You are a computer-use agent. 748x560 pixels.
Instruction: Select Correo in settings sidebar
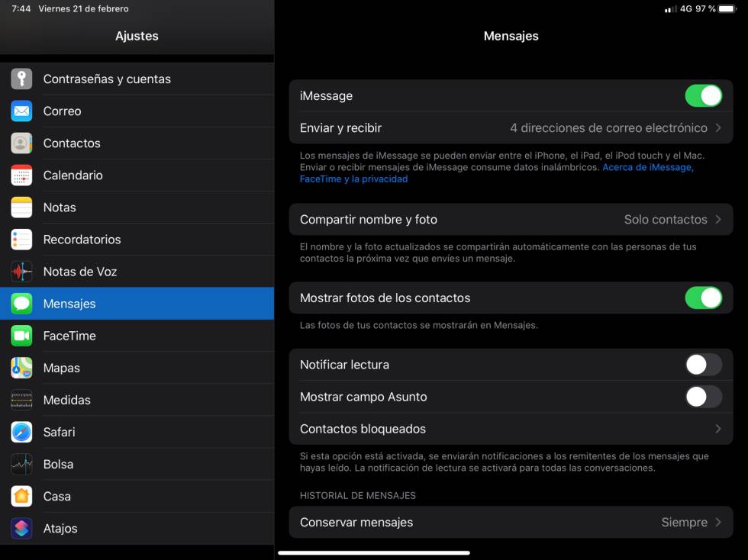point(137,111)
